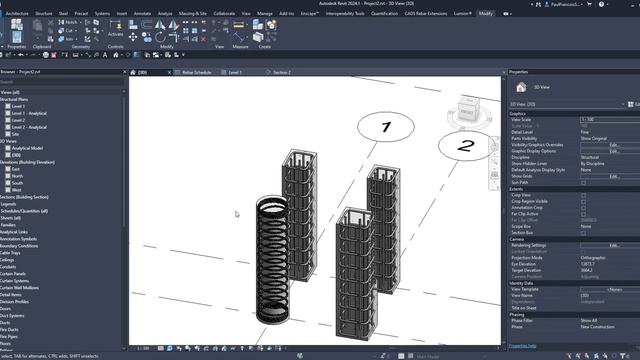Edit Rendering Settings
This screenshot has height=360, width=640.
pyautogui.click(x=610, y=245)
